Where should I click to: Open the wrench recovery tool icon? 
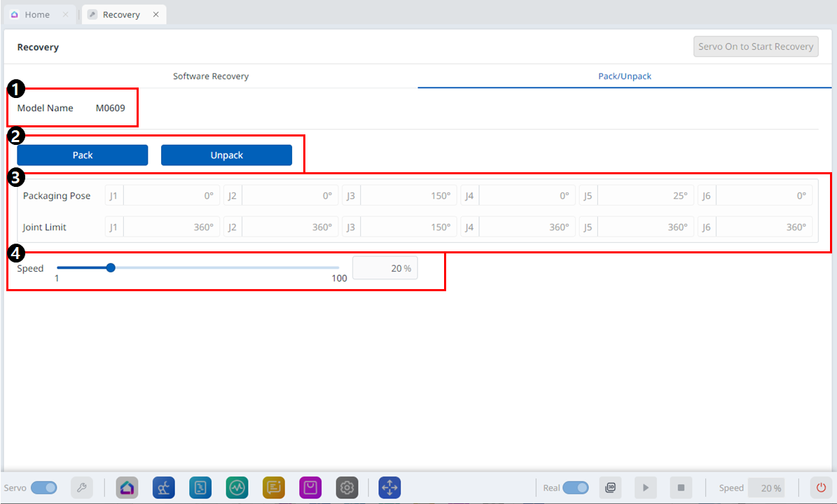(82, 487)
